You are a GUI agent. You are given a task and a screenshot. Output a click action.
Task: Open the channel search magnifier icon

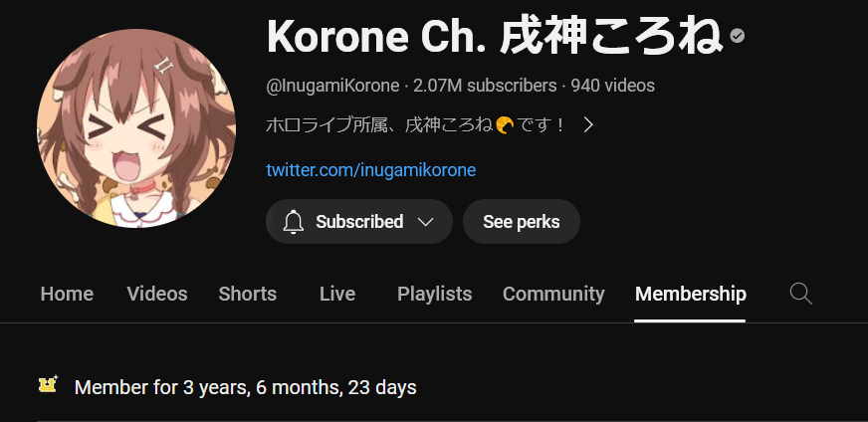(x=800, y=294)
